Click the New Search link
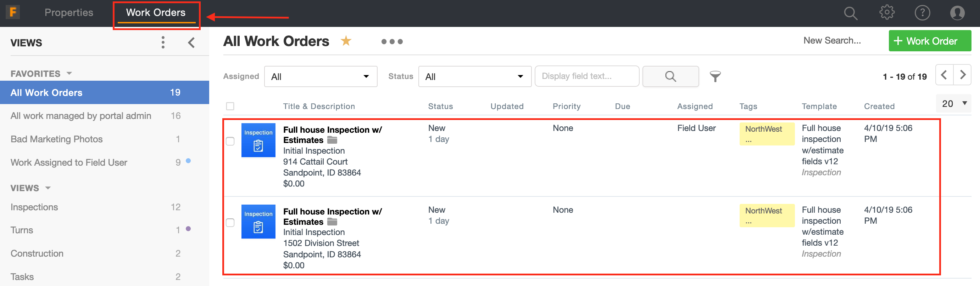Image resolution: width=980 pixels, height=286 pixels. pos(832,41)
